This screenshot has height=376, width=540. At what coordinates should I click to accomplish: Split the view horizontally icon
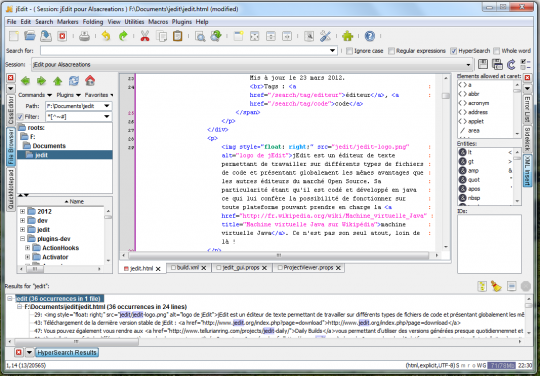pyautogui.click(x=271, y=36)
